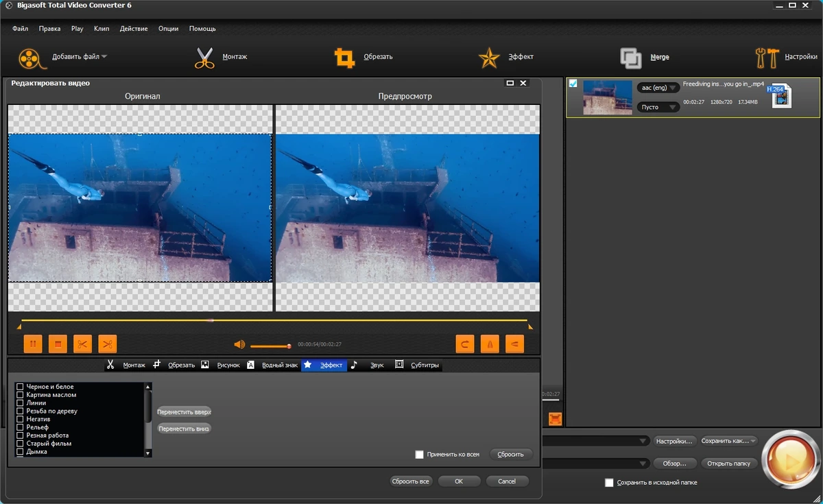823x504 pixels.
Task: Open the Правка menu
Action: click(x=50, y=29)
